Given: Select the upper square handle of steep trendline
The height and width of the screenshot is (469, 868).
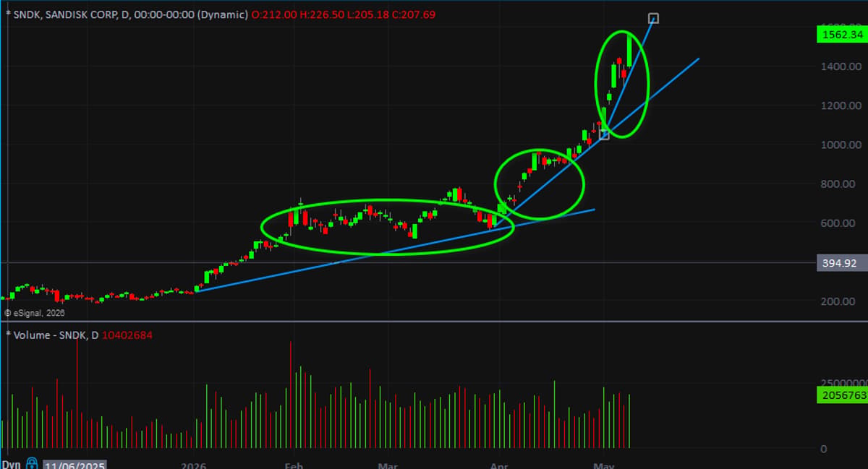Looking at the screenshot, I should pyautogui.click(x=653, y=18).
